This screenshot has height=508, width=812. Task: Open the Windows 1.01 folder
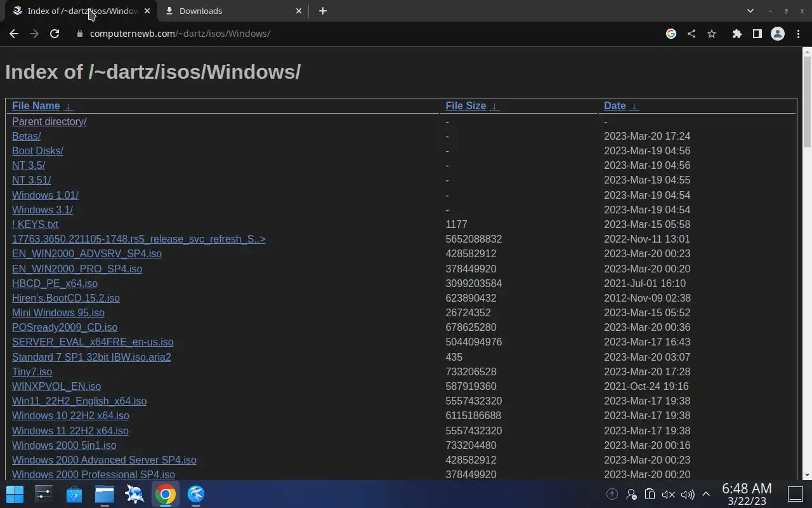coord(45,195)
